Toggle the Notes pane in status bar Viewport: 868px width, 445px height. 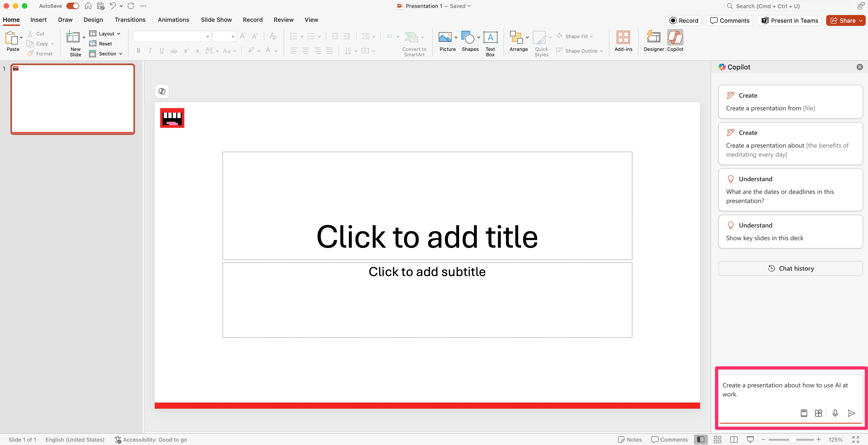[629, 439]
